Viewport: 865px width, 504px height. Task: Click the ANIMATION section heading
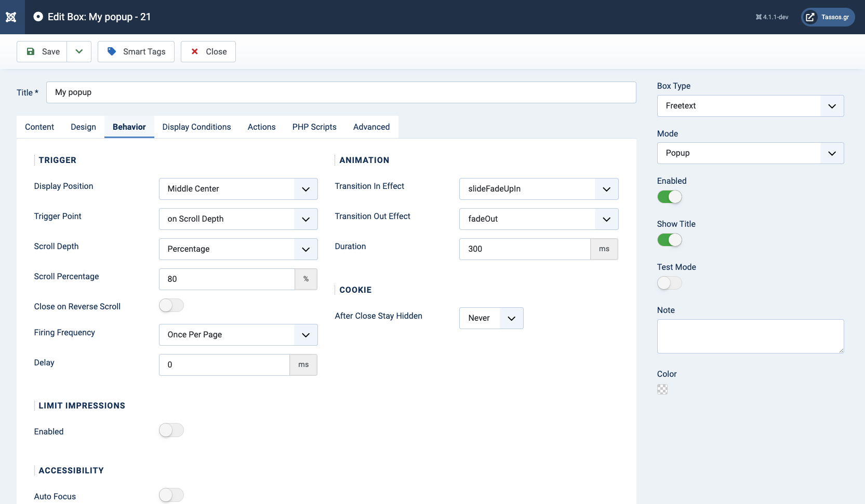(x=364, y=160)
